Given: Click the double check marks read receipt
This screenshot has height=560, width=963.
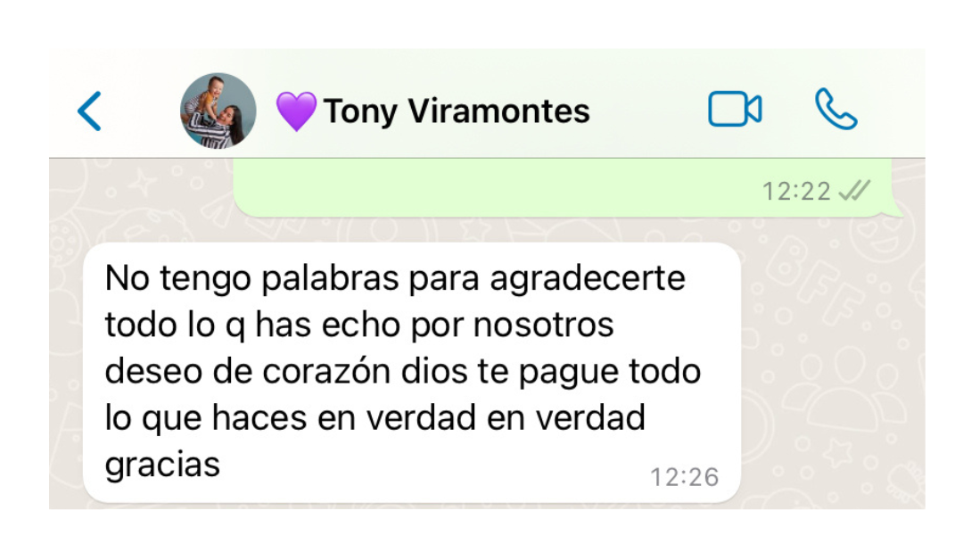Looking at the screenshot, I should pos(855,191).
